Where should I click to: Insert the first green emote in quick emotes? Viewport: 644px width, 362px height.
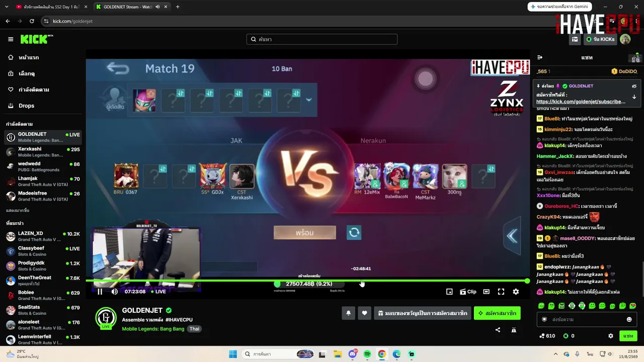541,306
